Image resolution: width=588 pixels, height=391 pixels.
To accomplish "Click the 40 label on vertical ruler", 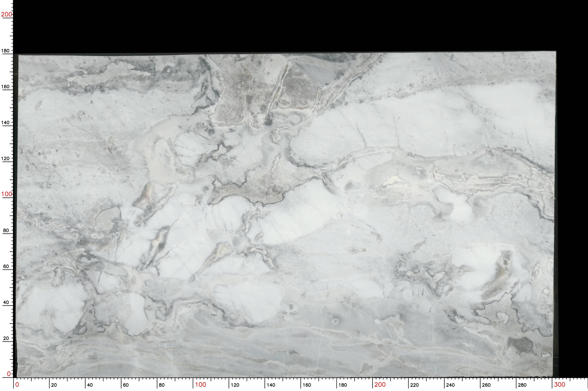I will pos(6,302).
